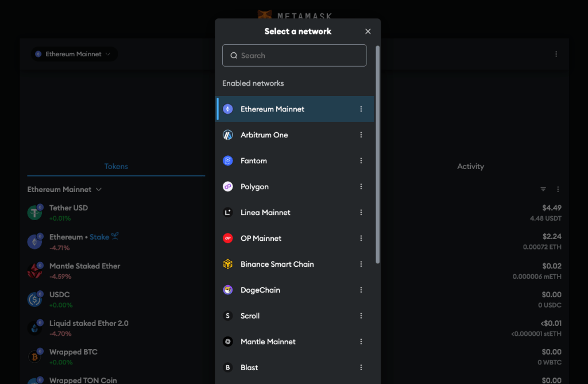588x384 pixels.
Task: Expand the Ethereum Mainnet token filter dropdown
Action: tap(64, 189)
